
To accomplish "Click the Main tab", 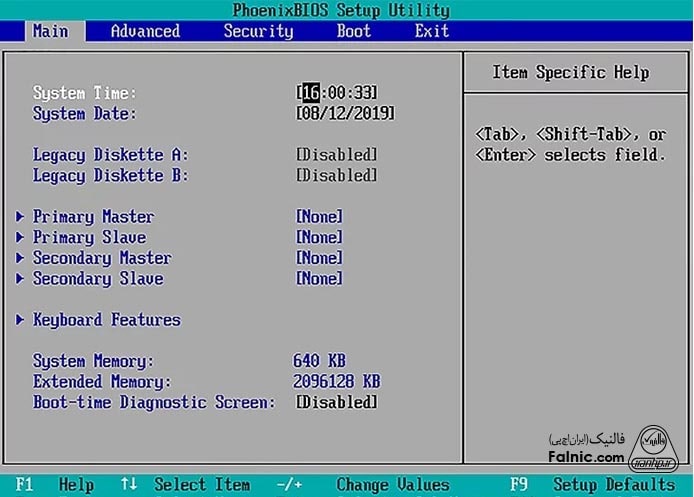I will pos(51,31).
